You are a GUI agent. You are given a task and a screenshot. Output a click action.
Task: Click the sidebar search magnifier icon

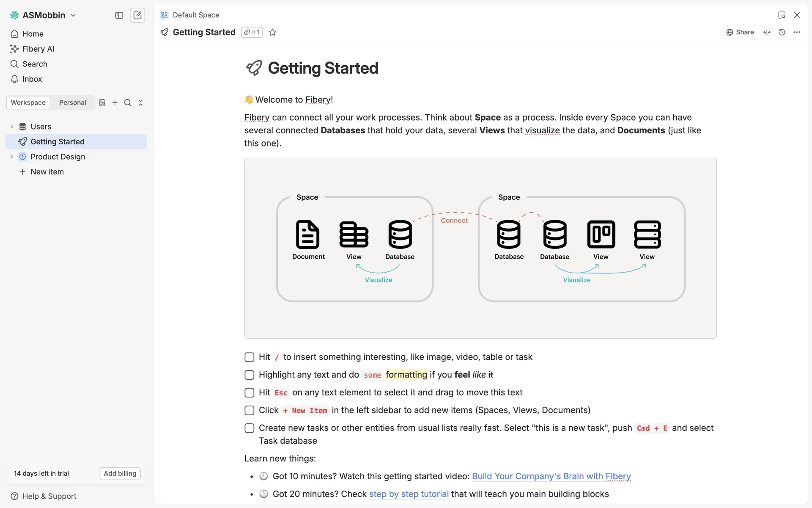coord(128,102)
